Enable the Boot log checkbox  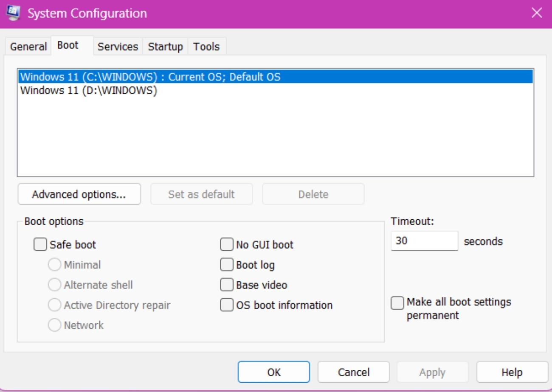click(x=227, y=265)
